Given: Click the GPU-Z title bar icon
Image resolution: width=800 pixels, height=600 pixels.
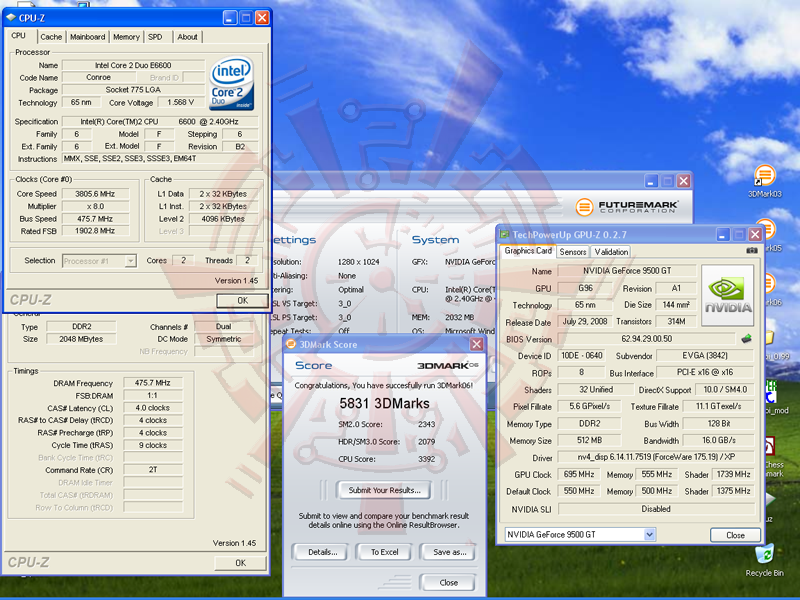Looking at the screenshot, I should 505,234.
